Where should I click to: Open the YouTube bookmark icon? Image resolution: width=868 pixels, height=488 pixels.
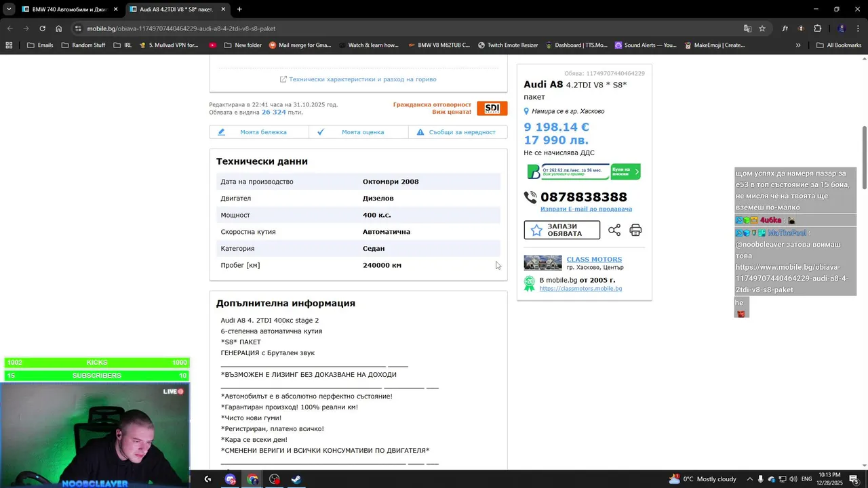tap(213, 45)
